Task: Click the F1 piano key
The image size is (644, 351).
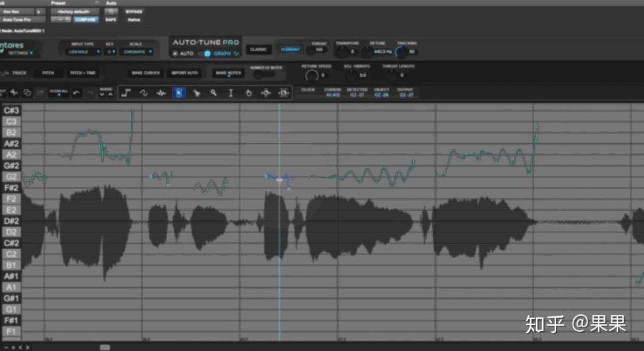Action: [x=11, y=332]
